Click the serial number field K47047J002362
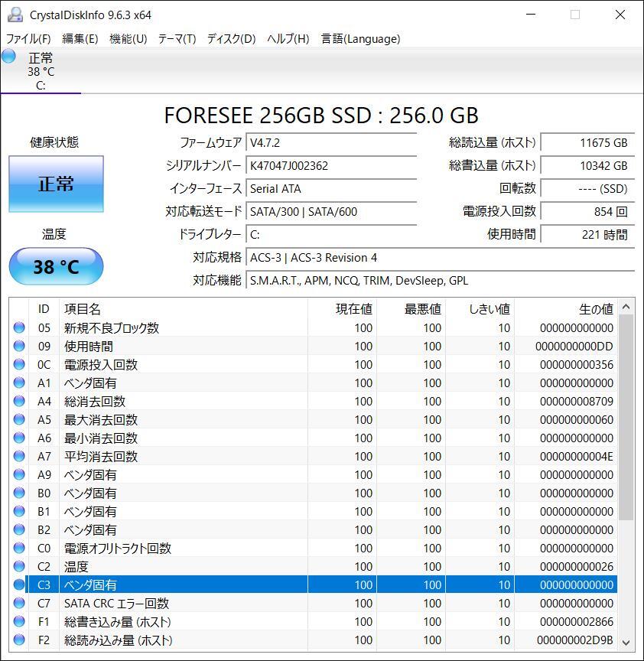644x661 pixels. click(x=331, y=165)
